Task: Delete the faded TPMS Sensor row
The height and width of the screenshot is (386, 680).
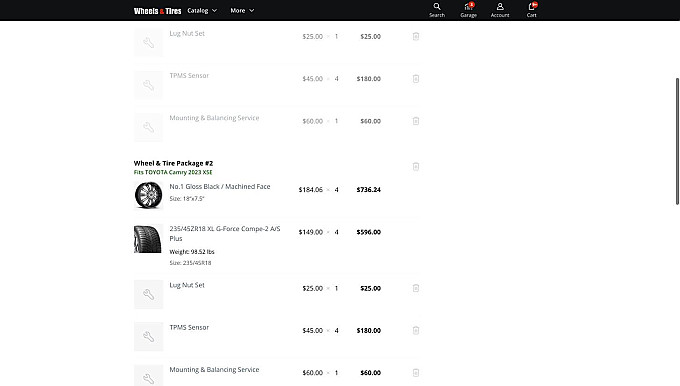Action: [x=415, y=79]
